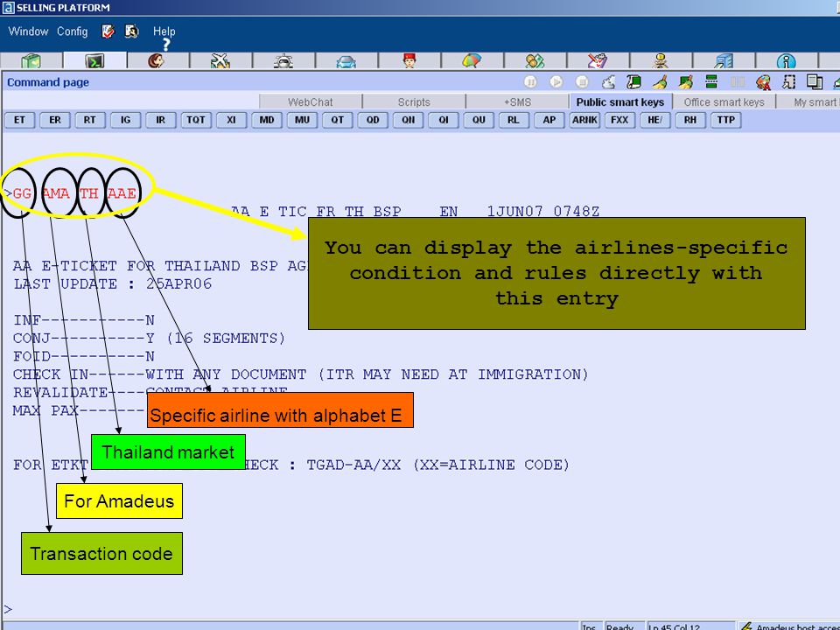Select the My smart keys tab

tap(808, 101)
